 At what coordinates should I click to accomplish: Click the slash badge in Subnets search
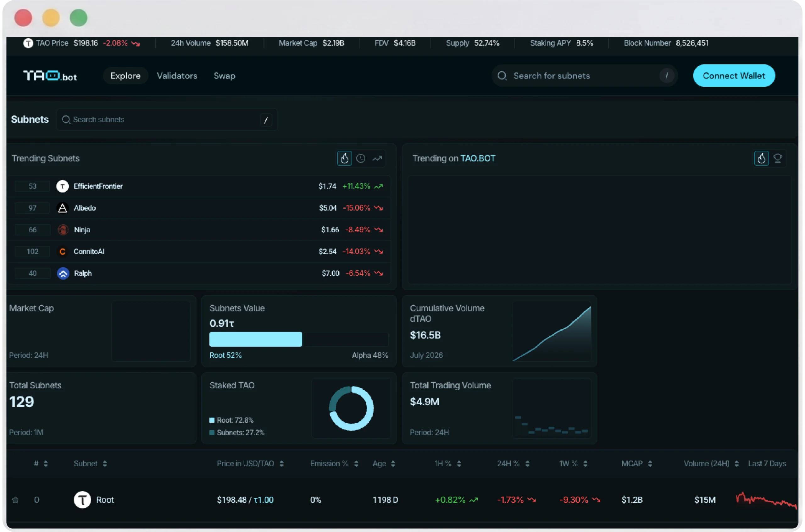point(266,120)
